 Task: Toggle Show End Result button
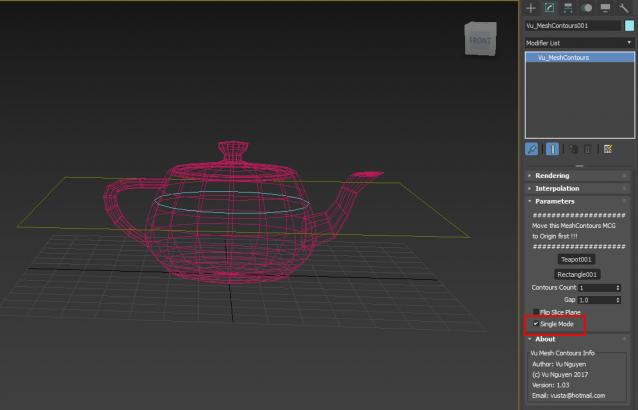(552, 149)
